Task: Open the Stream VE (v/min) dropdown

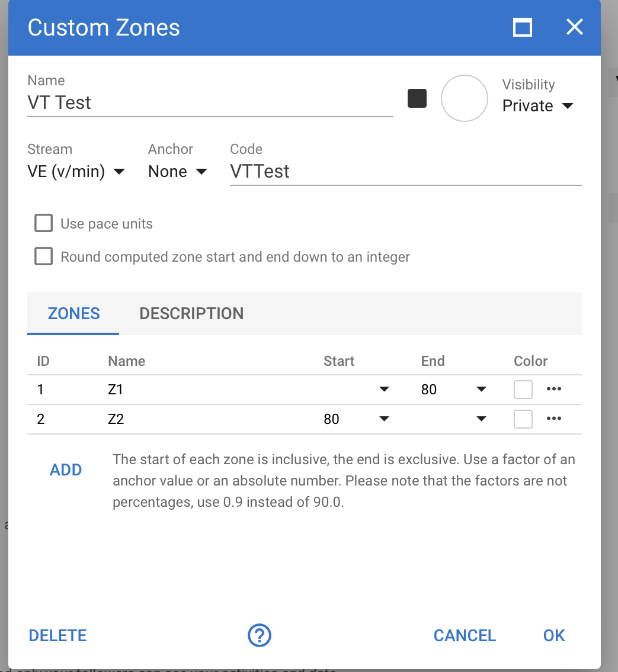Action: point(76,172)
